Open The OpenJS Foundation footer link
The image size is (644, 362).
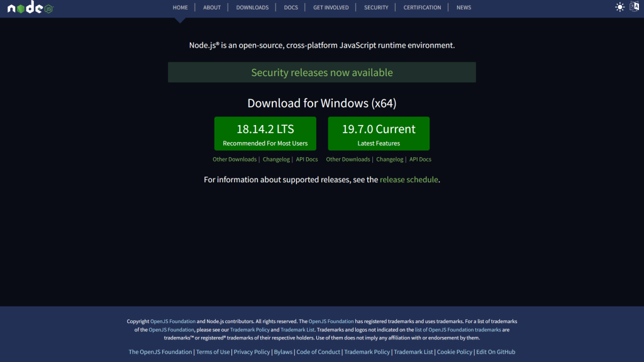[x=160, y=352]
